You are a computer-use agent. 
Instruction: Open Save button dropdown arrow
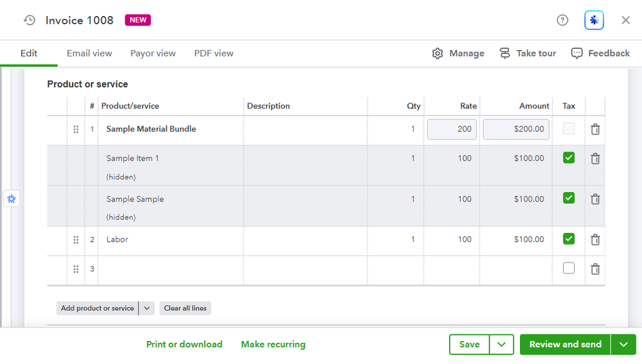(501, 345)
